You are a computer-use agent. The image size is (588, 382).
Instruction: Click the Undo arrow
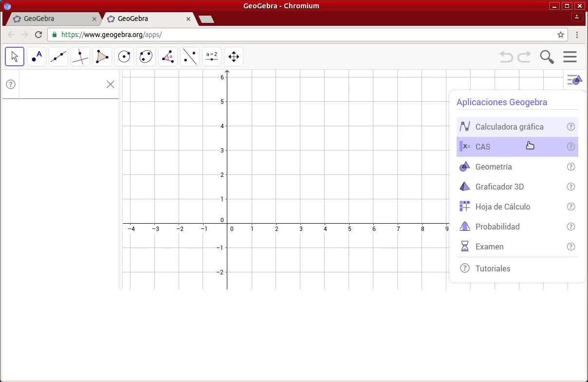pos(506,57)
